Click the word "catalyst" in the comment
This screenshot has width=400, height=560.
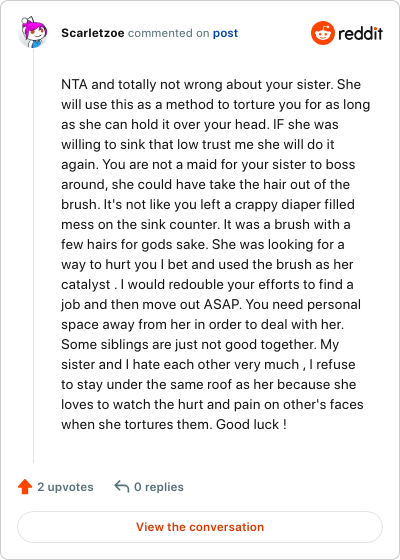coord(86,285)
